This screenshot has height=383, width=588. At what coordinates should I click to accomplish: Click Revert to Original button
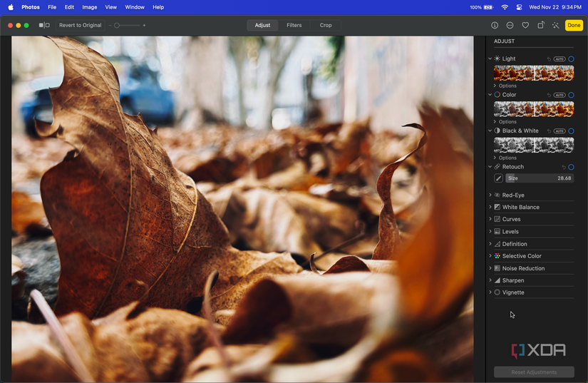(x=81, y=25)
